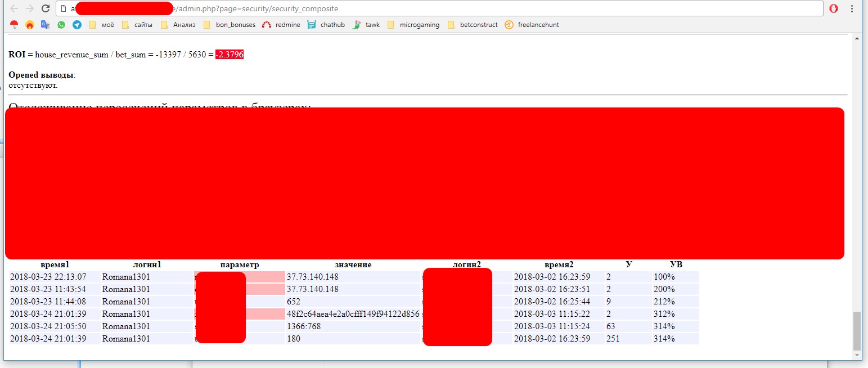Click Romana1301 in the 22:13:07 row

pyautogui.click(x=126, y=277)
